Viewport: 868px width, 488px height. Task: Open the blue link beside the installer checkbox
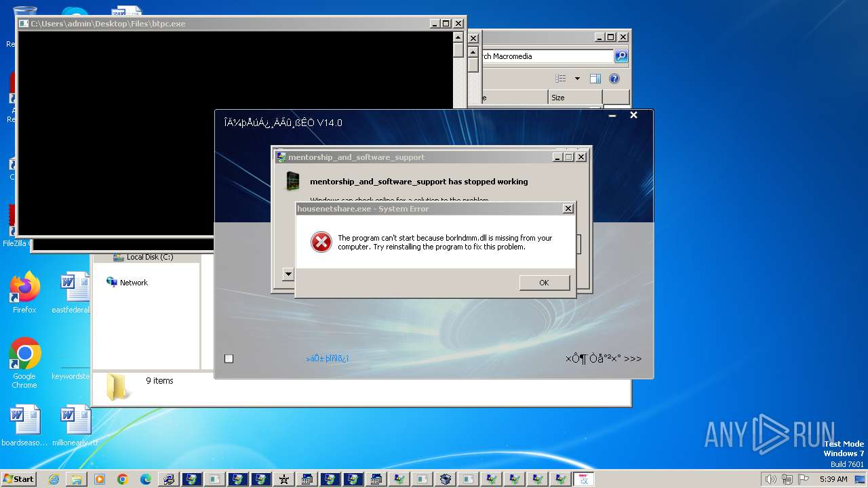328,359
